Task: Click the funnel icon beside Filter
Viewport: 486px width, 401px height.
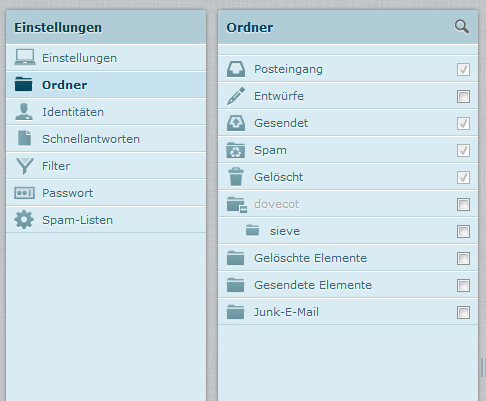Action: click(25, 166)
